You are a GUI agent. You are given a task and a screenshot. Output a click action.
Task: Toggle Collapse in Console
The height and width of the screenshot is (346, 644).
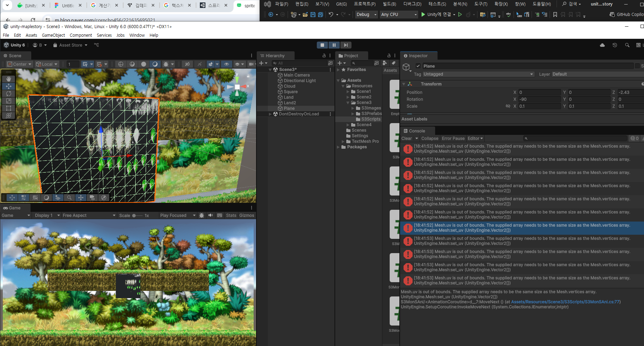click(x=430, y=138)
